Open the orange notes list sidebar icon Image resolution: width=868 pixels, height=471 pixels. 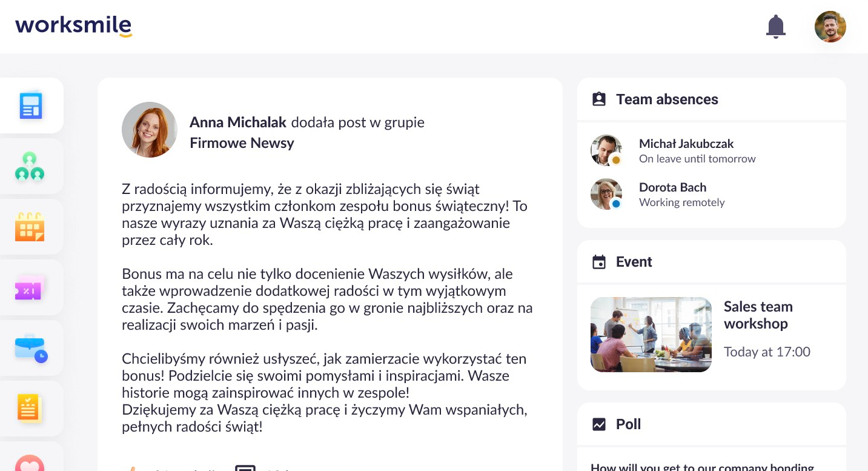pyautogui.click(x=30, y=408)
